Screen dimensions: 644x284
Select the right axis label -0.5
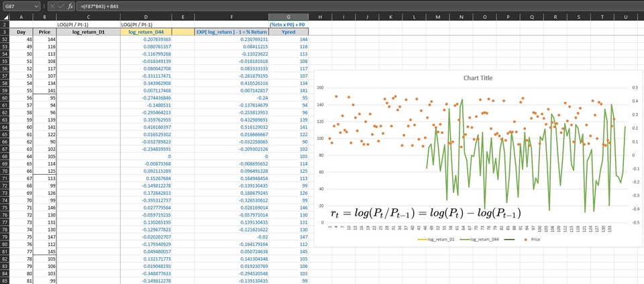635,222
